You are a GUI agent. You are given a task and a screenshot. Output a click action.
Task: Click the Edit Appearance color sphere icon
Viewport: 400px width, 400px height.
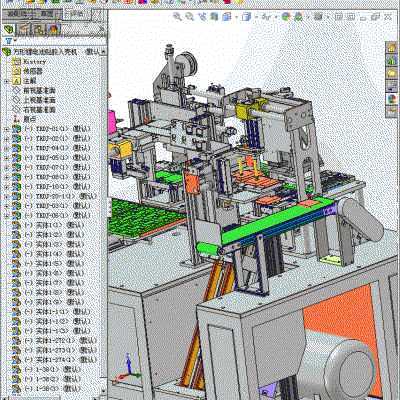(x=286, y=16)
